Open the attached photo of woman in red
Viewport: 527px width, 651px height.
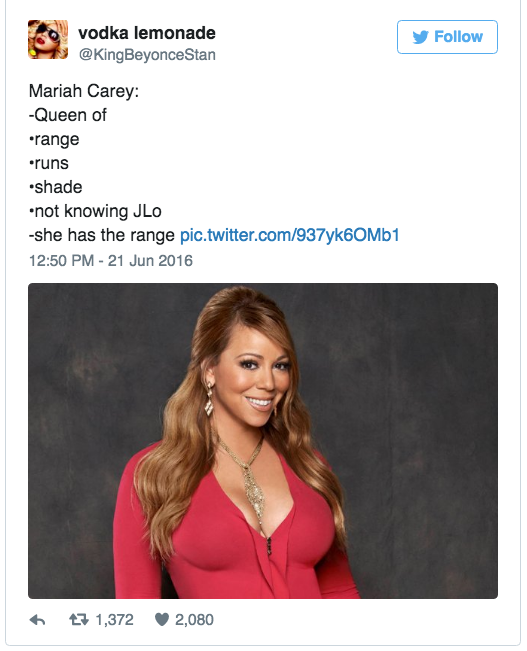(x=263, y=441)
